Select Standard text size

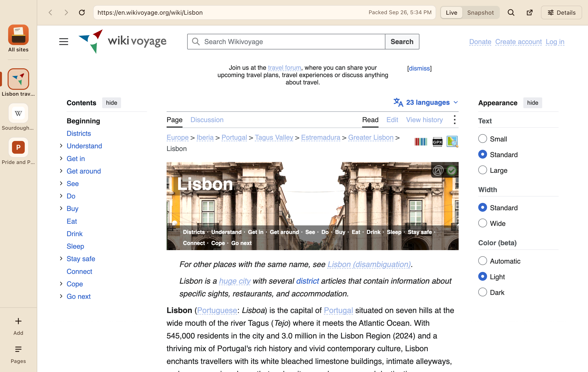[483, 154]
